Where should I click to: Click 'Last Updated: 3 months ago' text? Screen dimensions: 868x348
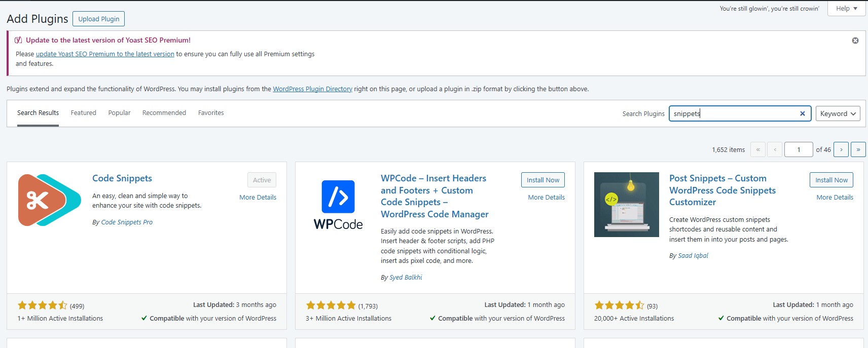[x=235, y=304]
